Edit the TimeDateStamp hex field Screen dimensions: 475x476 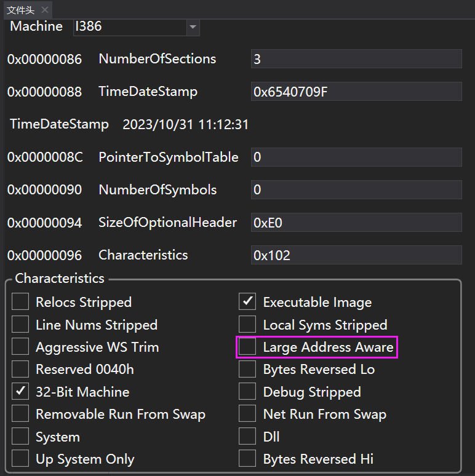356,92
